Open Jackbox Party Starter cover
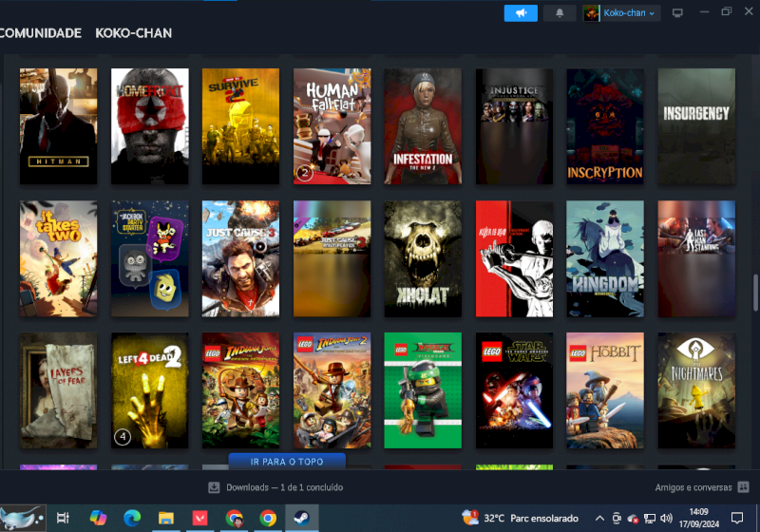The image size is (760, 532). click(x=150, y=258)
